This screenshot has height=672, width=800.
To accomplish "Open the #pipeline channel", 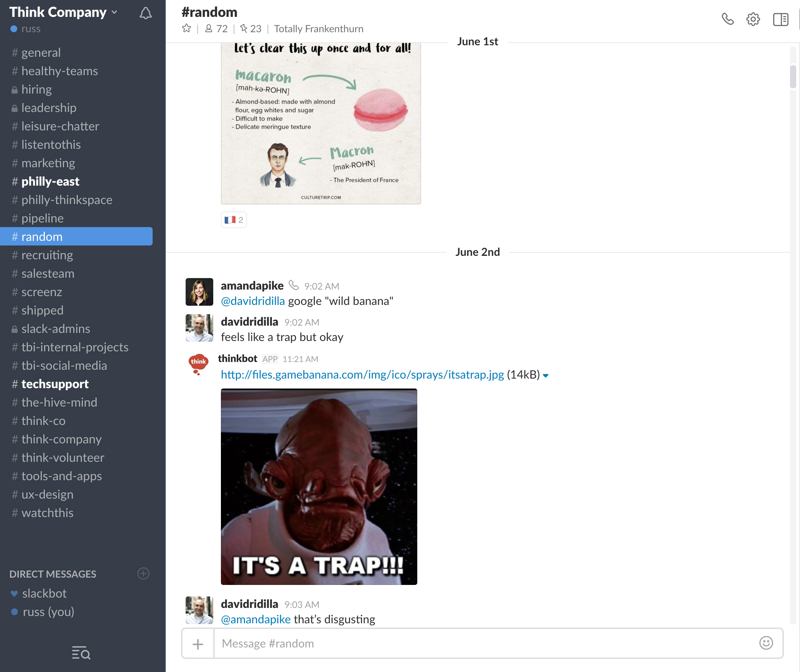I will pyautogui.click(x=77, y=218).
